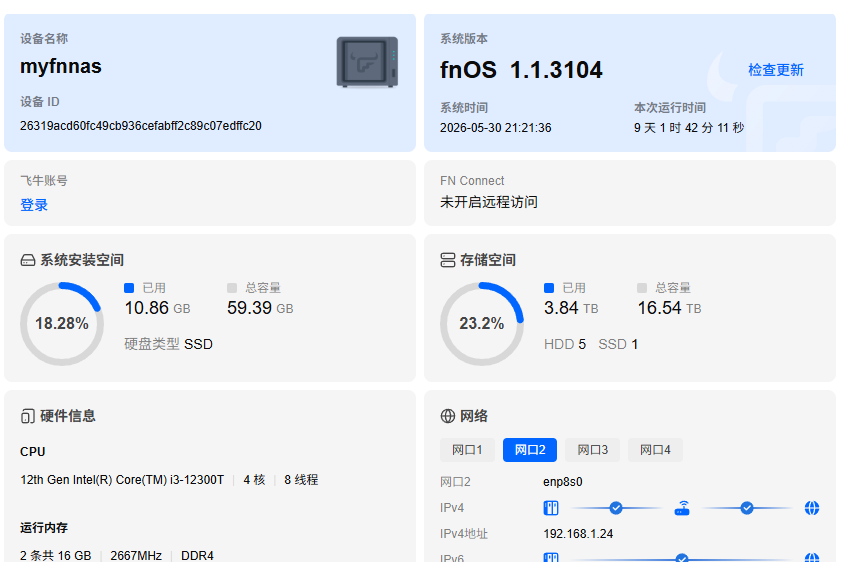Image resolution: width=843 pixels, height=574 pixels.
Task: Click the 2667MHz memory speed
Action: click(x=136, y=555)
